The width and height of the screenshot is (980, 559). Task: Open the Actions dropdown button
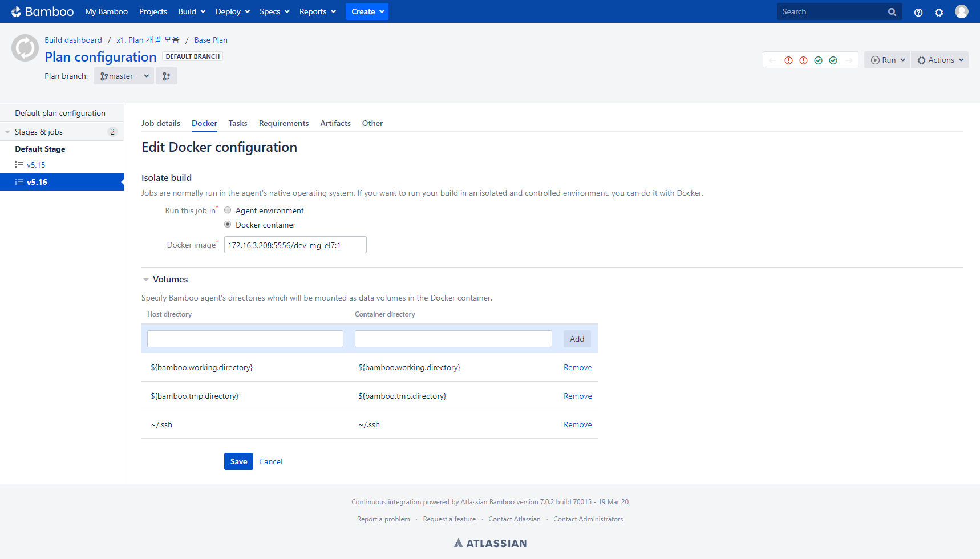[939, 60]
